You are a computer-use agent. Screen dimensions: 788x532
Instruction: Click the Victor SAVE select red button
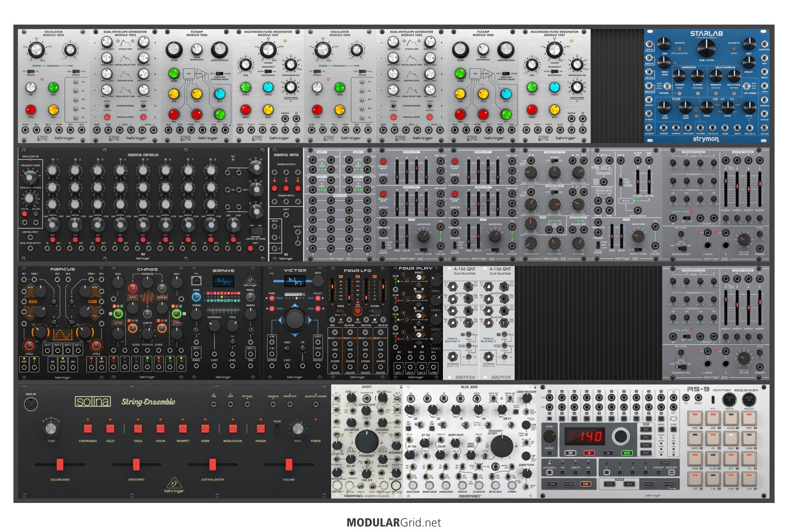pos(318,298)
